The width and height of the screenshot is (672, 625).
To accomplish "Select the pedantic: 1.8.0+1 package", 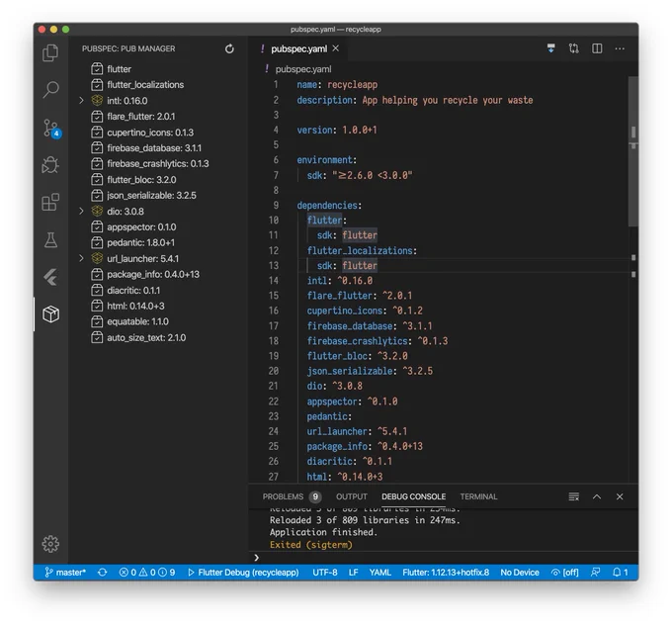I will tap(158, 243).
